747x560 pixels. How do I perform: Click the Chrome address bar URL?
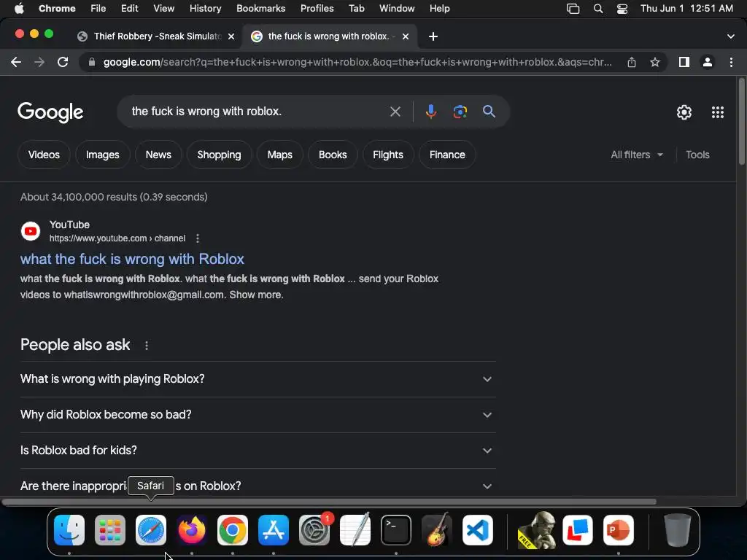pyautogui.click(x=357, y=62)
